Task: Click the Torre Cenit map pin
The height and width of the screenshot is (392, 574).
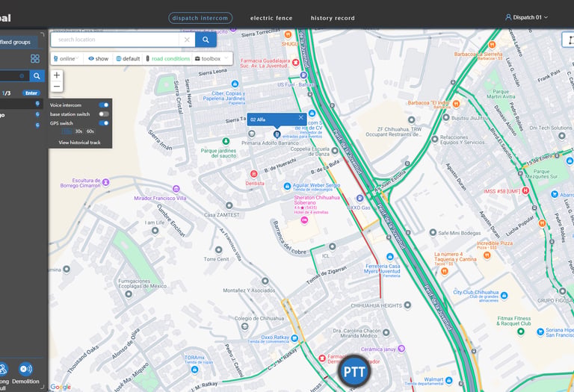Action: 218,250
